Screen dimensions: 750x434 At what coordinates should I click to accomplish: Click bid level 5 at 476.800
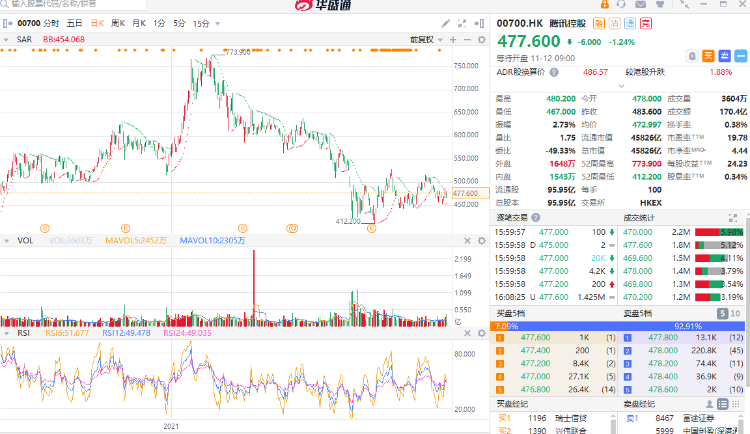pyautogui.click(x=554, y=389)
